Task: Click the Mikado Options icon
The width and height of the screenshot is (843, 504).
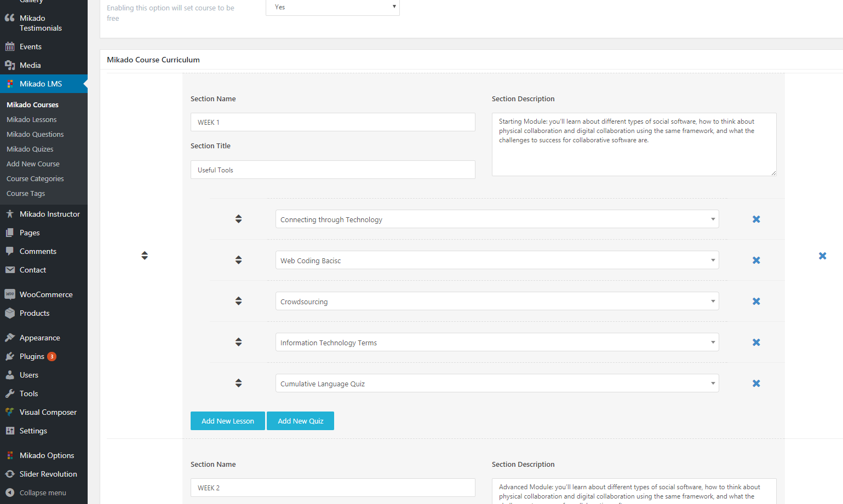Action: tap(10, 455)
